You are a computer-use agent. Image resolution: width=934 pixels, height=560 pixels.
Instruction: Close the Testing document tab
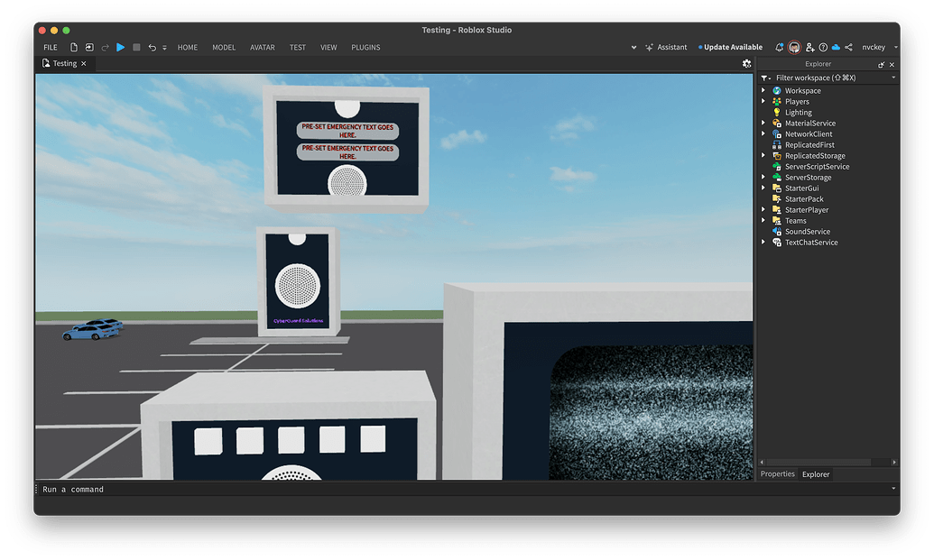click(84, 63)
